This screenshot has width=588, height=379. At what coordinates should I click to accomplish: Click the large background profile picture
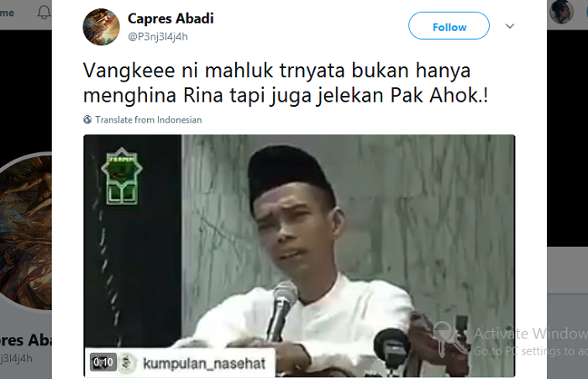click(25, 231)
